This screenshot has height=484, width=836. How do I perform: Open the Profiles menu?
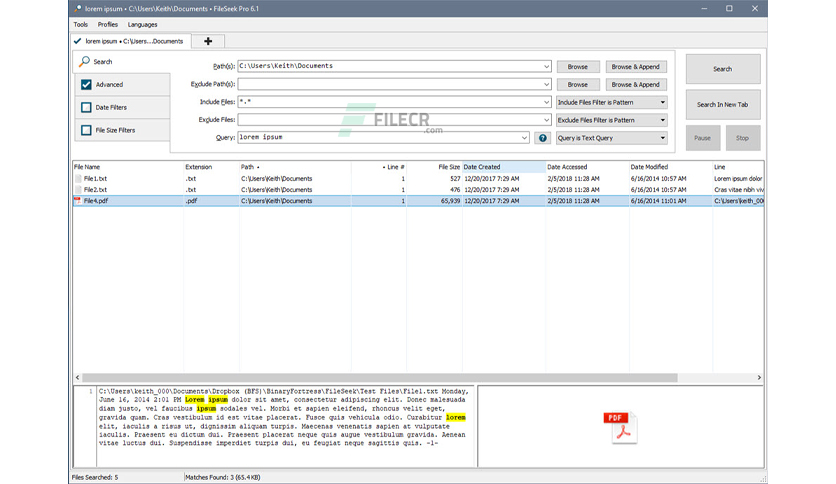[107, 25]
